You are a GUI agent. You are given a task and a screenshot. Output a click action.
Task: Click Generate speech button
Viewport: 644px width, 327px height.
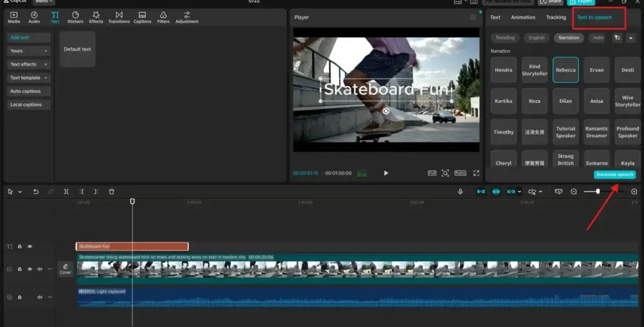[x=614, y=175]
